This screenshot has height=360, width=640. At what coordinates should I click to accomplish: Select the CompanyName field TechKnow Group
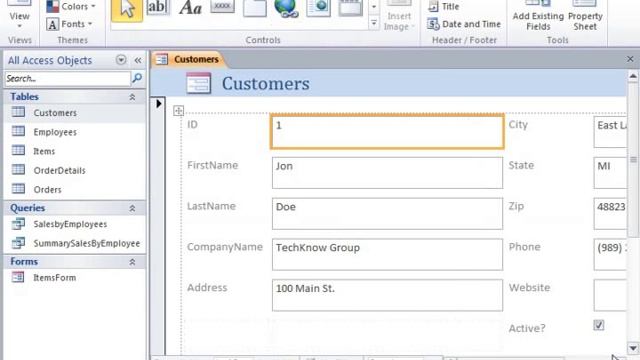tap(387, 255)
